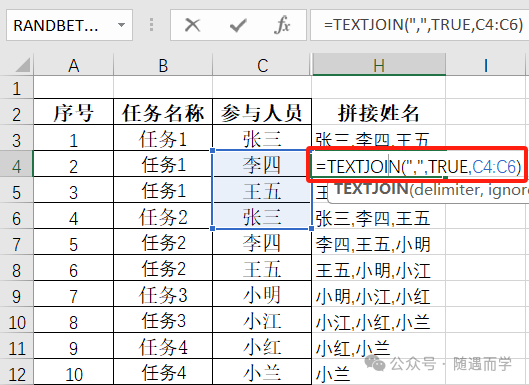Click cell C8 with 王五
529x385 pixels.
coord(262,268)
